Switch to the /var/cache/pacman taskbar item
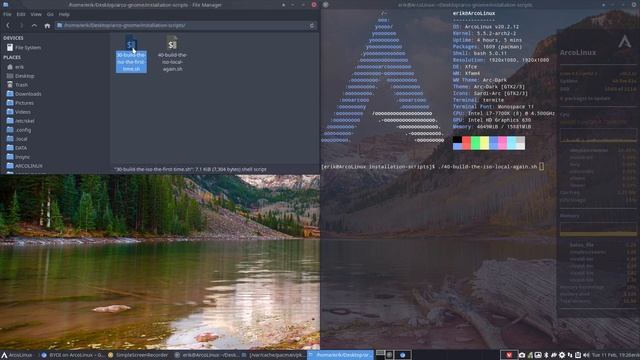Screen dimensions: 640x360 273,355
